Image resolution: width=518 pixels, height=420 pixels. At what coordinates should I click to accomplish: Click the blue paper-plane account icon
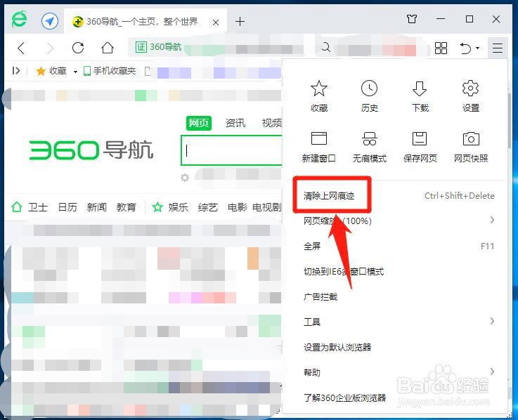pyautogui.click(x=50, y=22)
